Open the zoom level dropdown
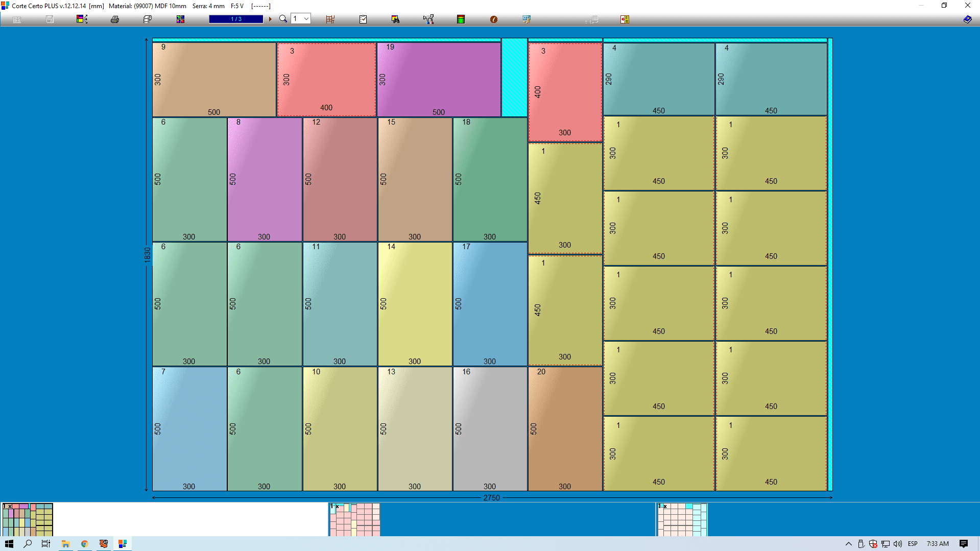Screen dimensions: 980x551 (306, 19)
